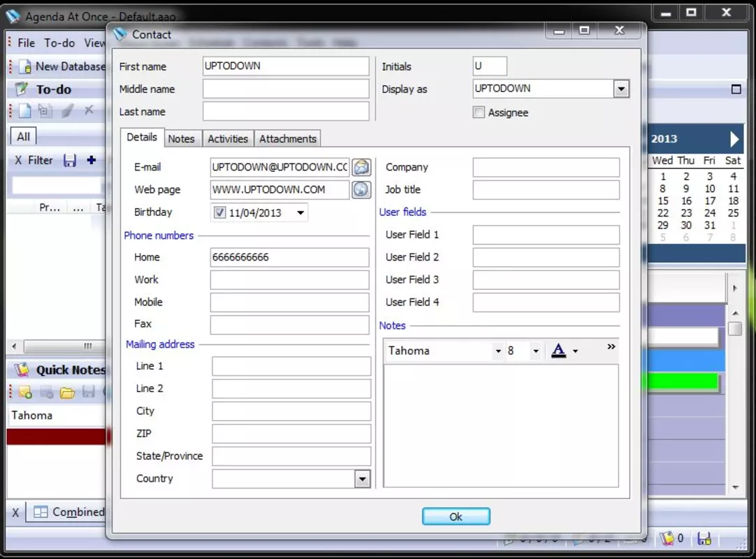Click the To-do horizontal scrollbar left arrow
Screen dimensions: 756x559
click(x=15, y=347)
